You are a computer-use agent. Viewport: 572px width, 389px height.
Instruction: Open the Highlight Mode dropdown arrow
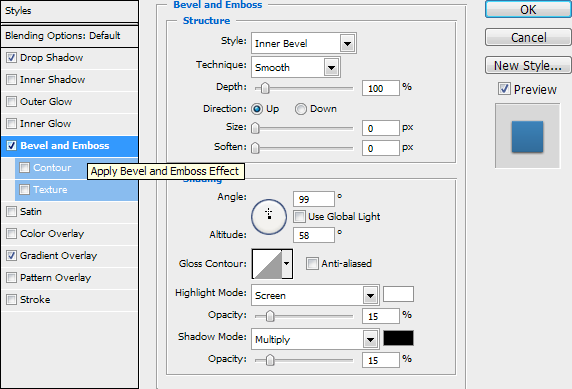370,296
